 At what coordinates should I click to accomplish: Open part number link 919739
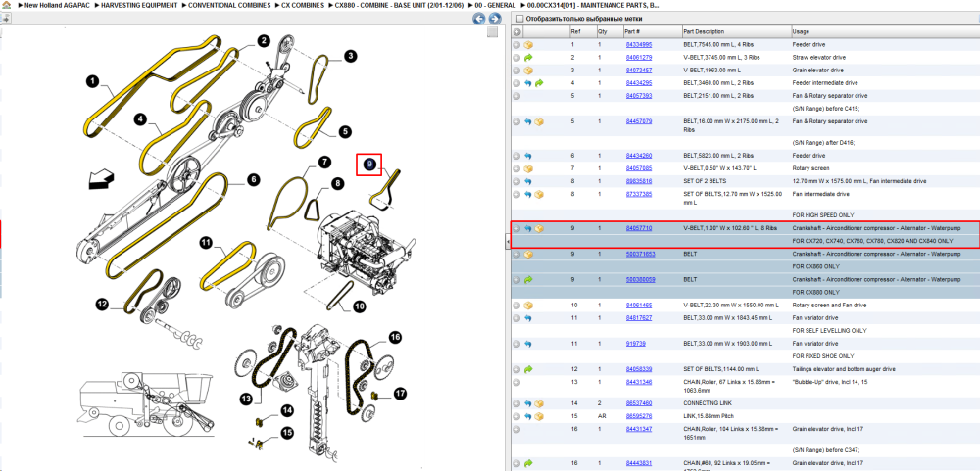pos(634,344)
